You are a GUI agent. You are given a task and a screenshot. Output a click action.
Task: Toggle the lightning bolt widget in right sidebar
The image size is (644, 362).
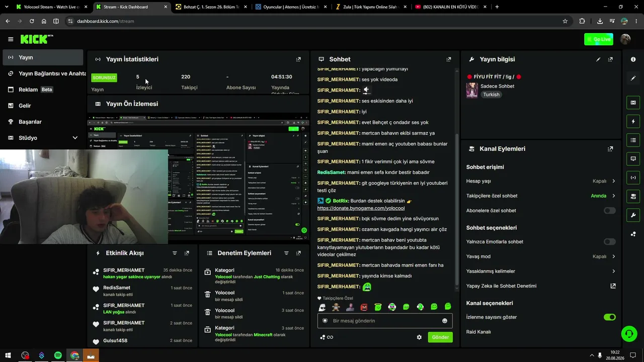[633, 121]
